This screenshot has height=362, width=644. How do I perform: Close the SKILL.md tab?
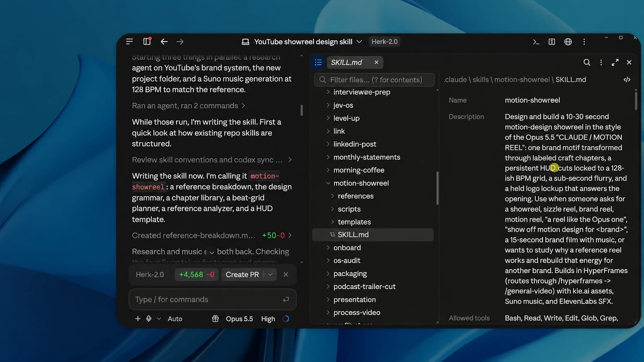click(x=376, y=62)
